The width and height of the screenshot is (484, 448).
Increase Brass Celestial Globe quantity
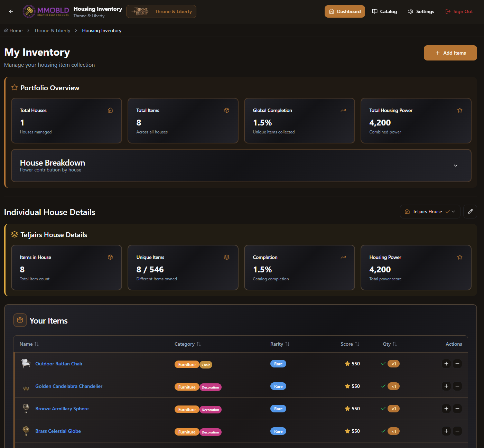(x=446, y=431)
